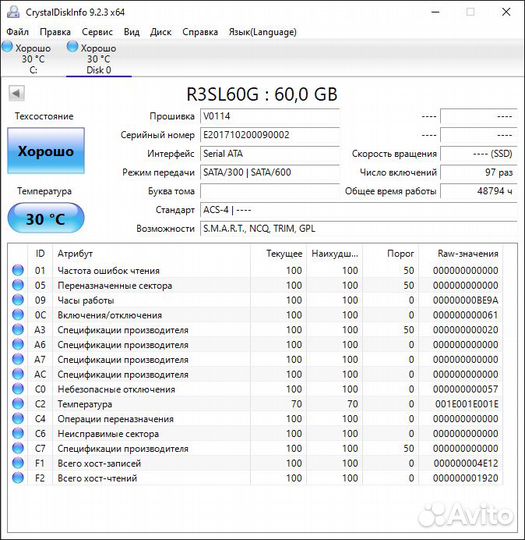The height and width of the screenshot is (540, 525).
Task: Minimize the CrystalDiskInfo window
Action: [435, 12]
